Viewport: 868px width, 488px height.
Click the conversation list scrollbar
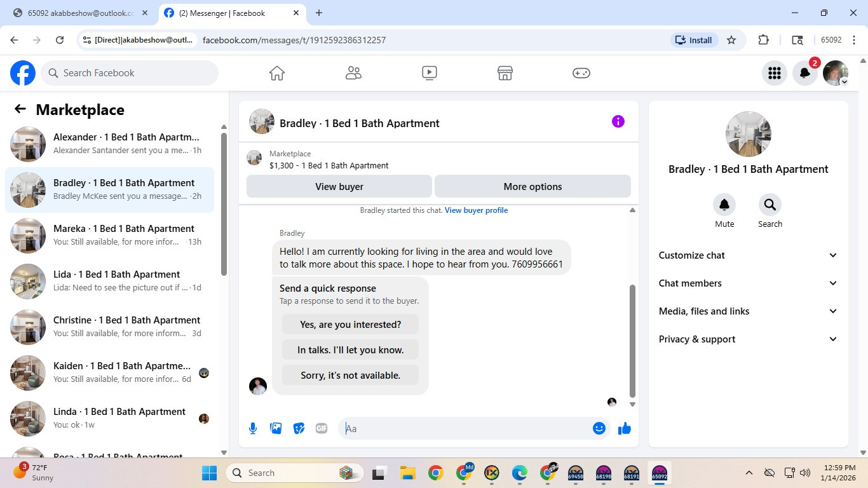pyautogui.click(x=224, y=203)
